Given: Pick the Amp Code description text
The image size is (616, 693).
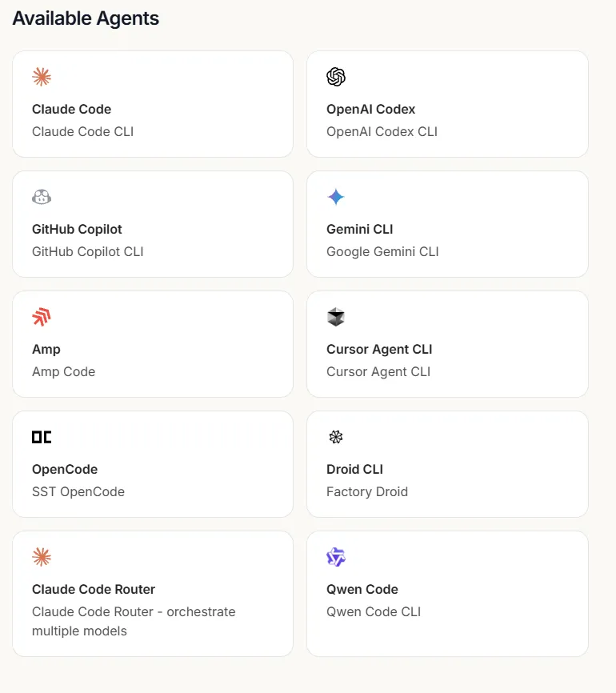Looking at the screenshot, I should [63, 371].
